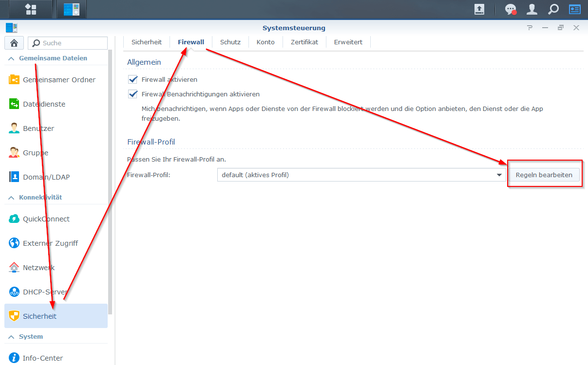The width and height of the screenshot is (588, 365).
Task: Open Gemeinsamer Ordner settings
Action: 60,79
